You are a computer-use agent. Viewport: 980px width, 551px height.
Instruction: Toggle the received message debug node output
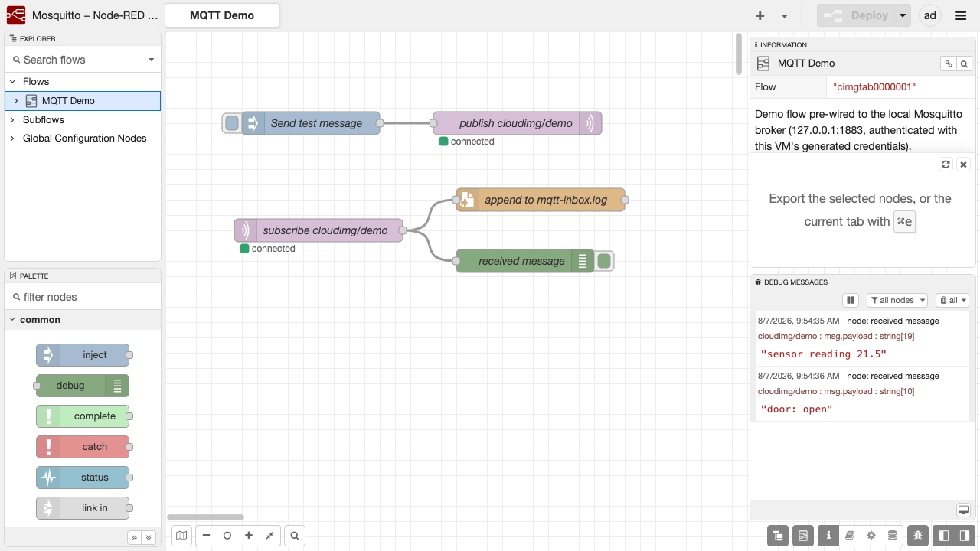point(604,261)
